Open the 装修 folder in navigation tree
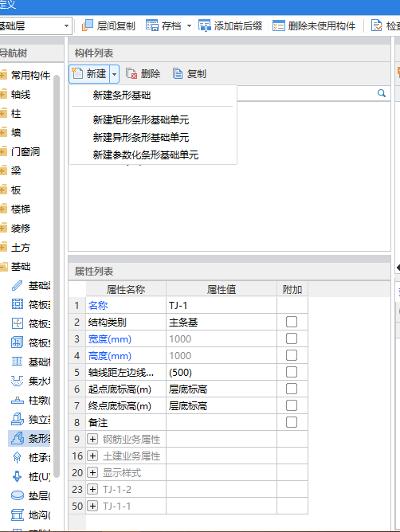The image size is (400, 532). point(3,228)
